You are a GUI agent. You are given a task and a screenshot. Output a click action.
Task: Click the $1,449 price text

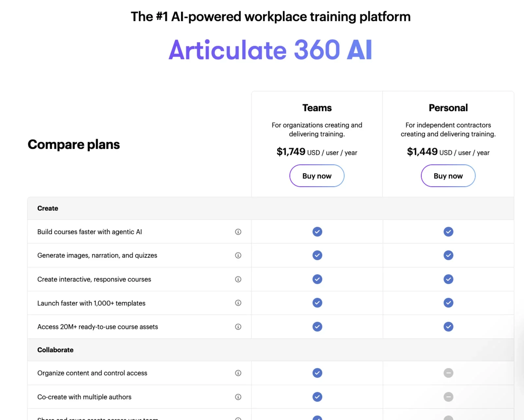[422, 152]
